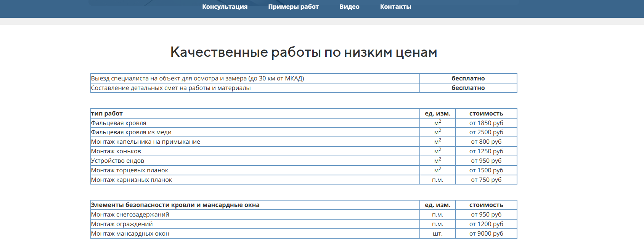Select the 'Монтаж коньков' cell
This screenshot has height=252, width=644.
(255, 151)
